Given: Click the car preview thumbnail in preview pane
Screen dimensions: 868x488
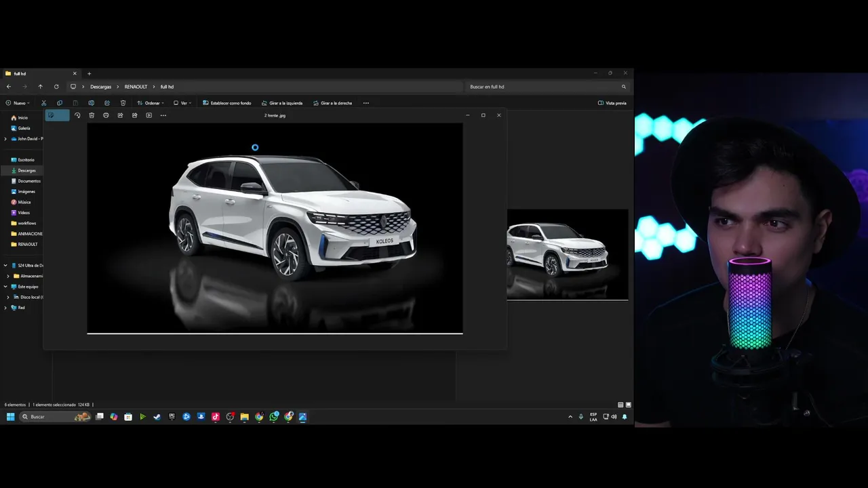Looking at the screenshot, I should pyautogui.click(x=568, y=254).
